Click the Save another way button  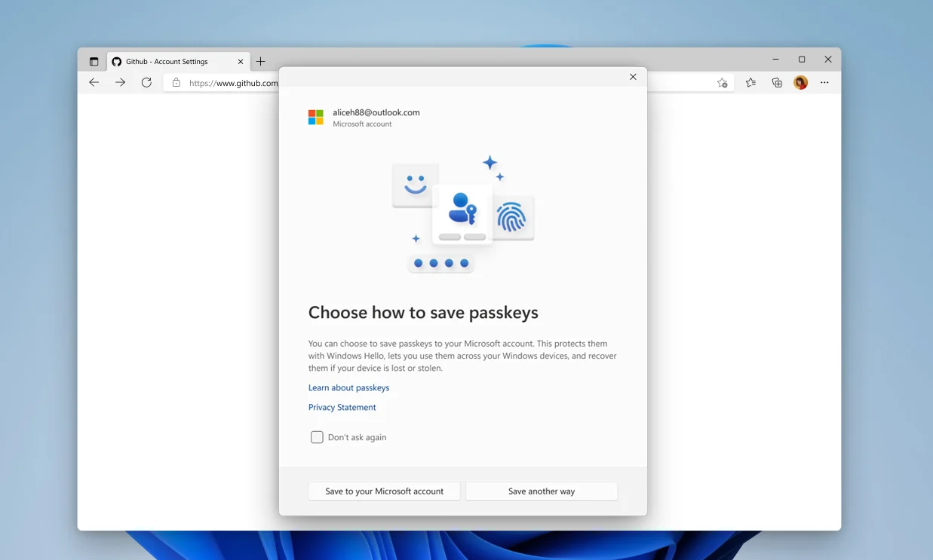[541, 491]
